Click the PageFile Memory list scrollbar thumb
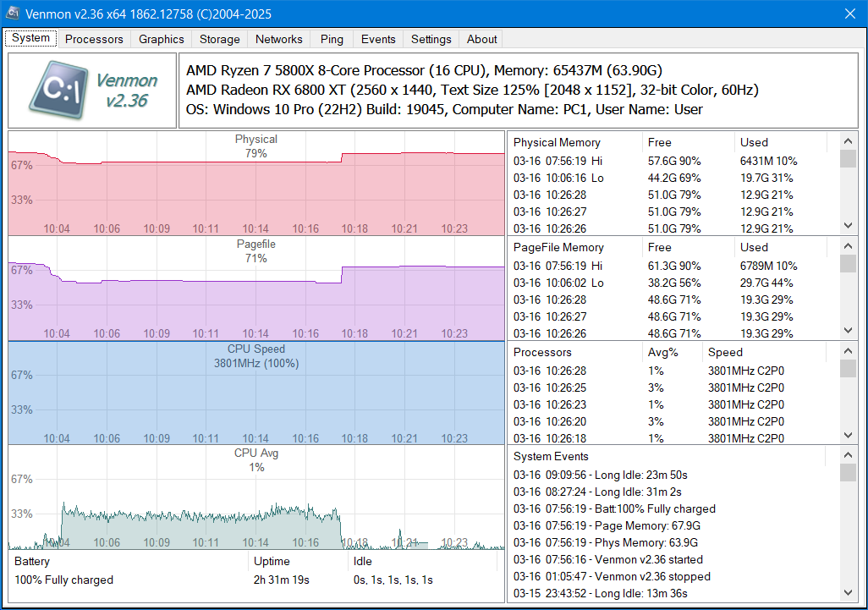 click(x=848, y=263)
